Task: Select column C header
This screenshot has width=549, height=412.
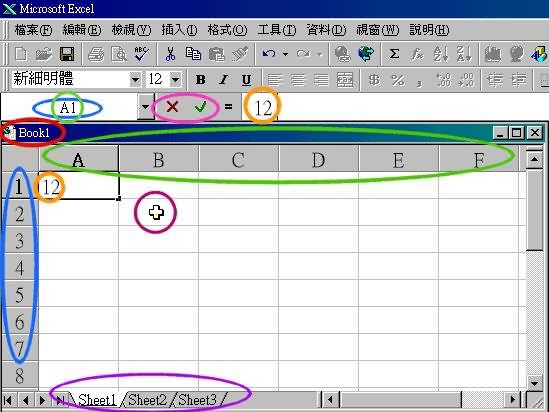Action: (238, 160)
